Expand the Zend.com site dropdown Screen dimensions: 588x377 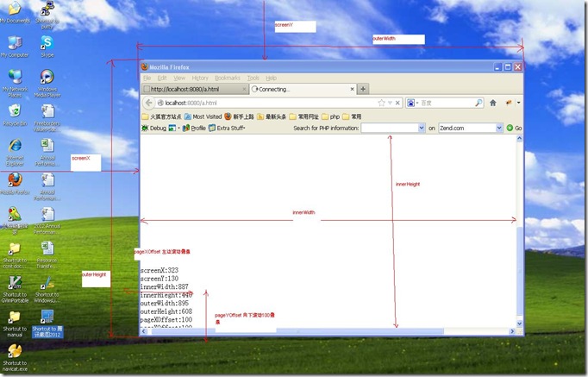[x=498, y=128]
